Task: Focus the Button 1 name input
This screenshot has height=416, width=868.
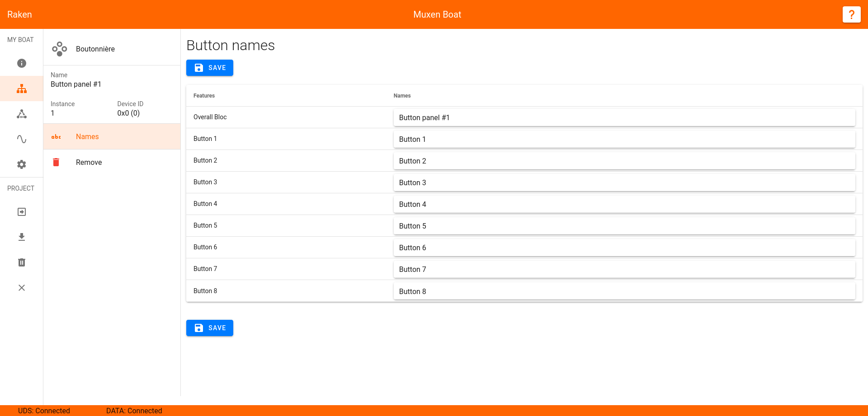Action: pos(624,139)
